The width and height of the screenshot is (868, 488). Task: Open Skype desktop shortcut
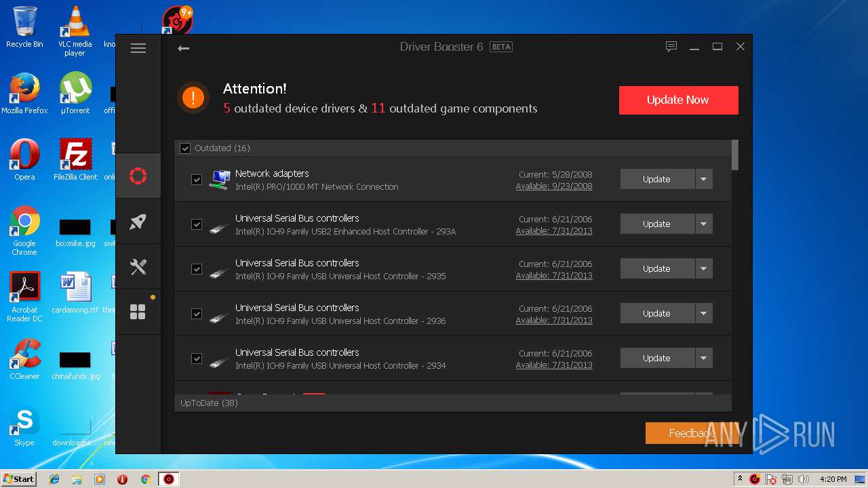coord(24,426)
